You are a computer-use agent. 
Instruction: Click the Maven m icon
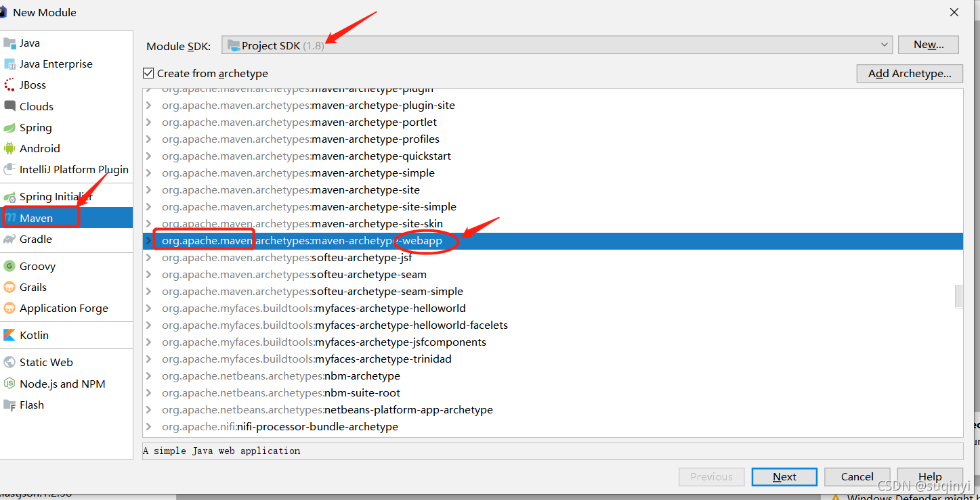tap(11, 218)
